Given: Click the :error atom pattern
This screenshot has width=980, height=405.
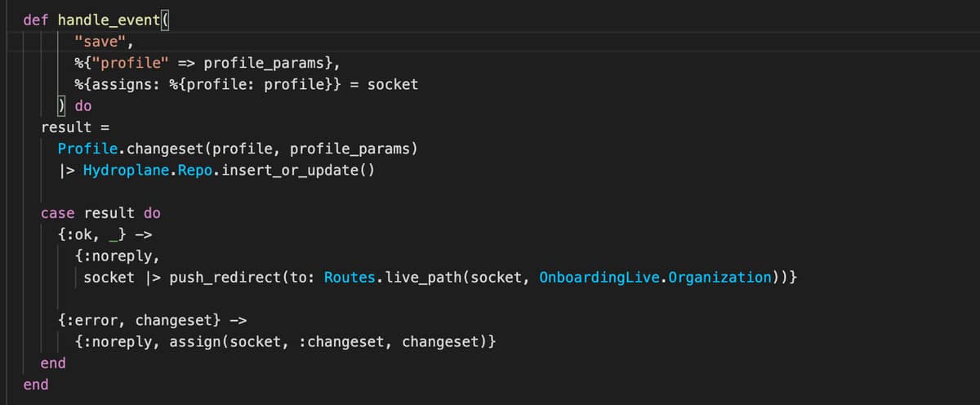Looking at the screenshot, I should point(91,320).
